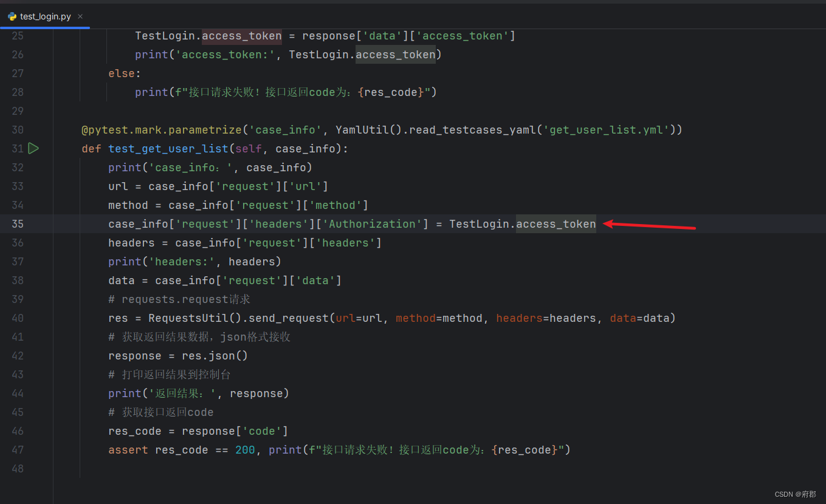
Task: Click the assert keyword on line 47
Action: click(x=128, y=450)
